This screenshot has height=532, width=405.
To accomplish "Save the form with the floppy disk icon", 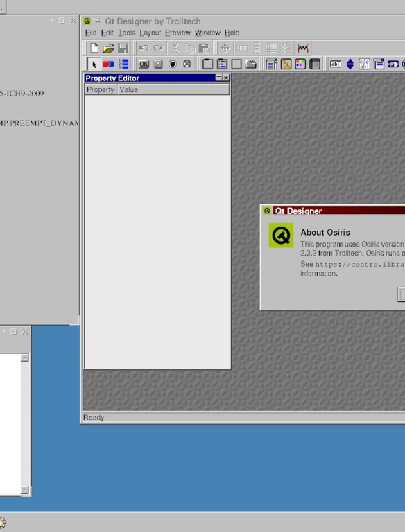I will pyautogui.click(x=123, y=48).
